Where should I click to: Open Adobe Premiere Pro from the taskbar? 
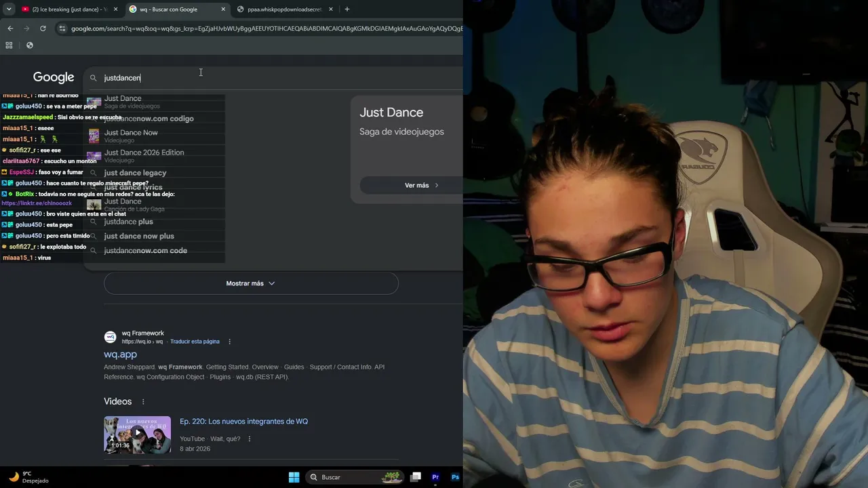point(435,477)
